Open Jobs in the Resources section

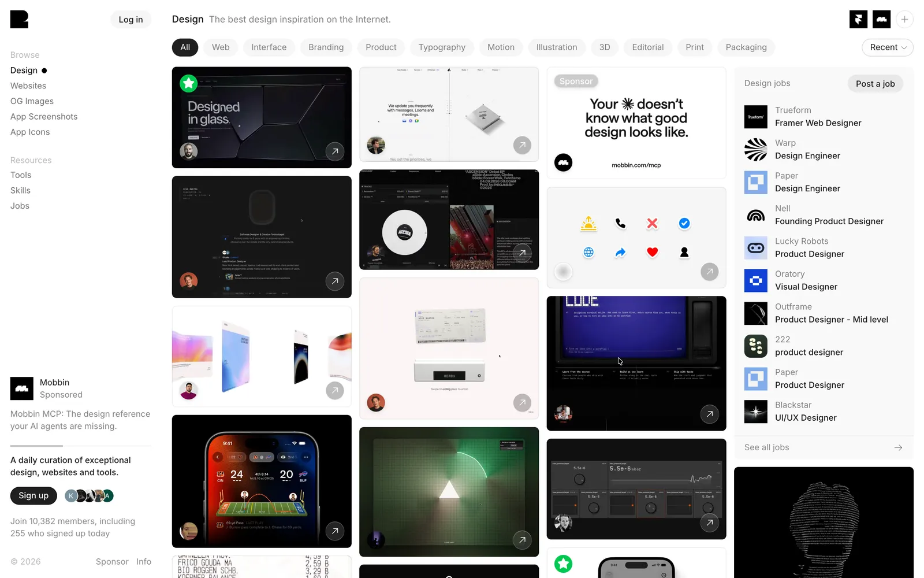[20, 206]
